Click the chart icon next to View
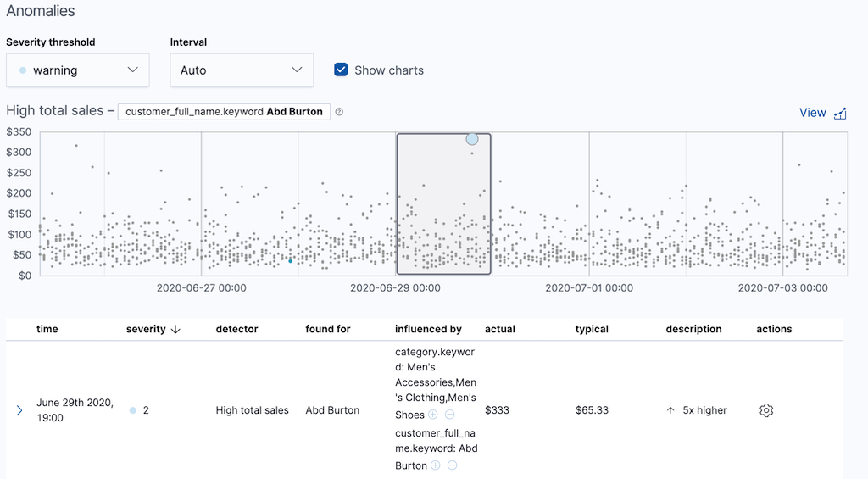868x479 pixels. point(840,114)
